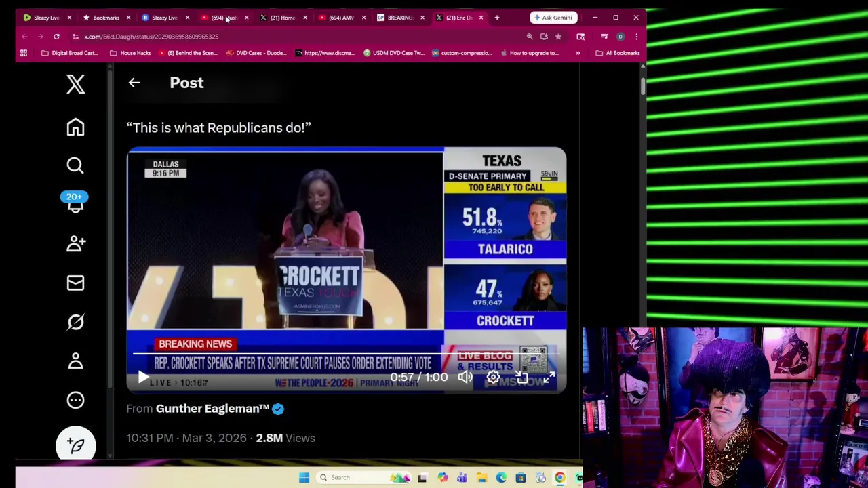The height and width of the screenshot is (488, 868).
Task: Close the (21) Eric Daugherty tab
Action: click(x=481, y=18)
